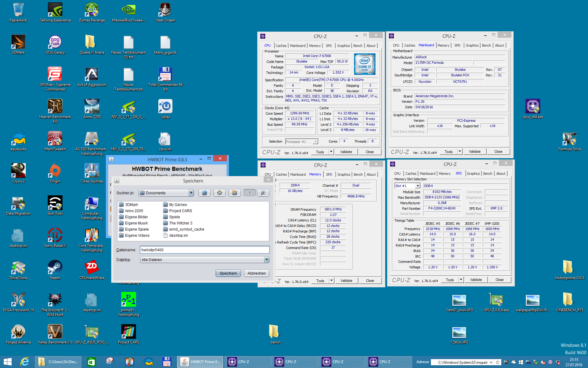Click taskbar clock showing 21:15
This screenshot has height=368, width=588.
click(574, 362)
